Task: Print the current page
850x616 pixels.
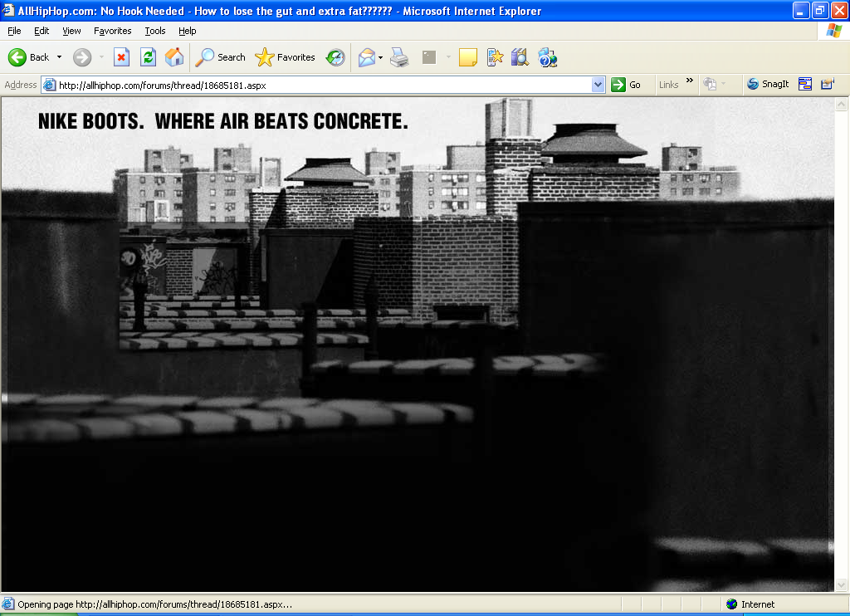Action: (x=399, y=57)
